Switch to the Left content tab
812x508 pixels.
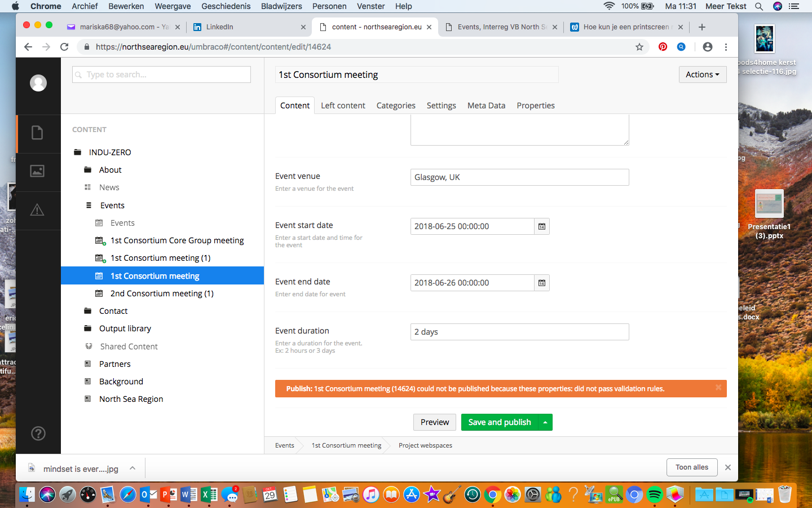click(343, 106)
